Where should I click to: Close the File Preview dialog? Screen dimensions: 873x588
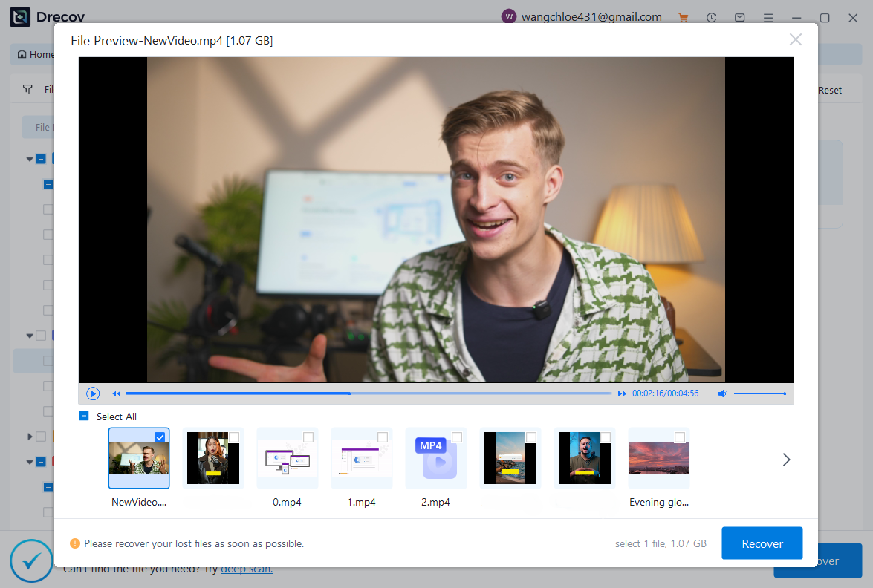click(x=795, y=40)
